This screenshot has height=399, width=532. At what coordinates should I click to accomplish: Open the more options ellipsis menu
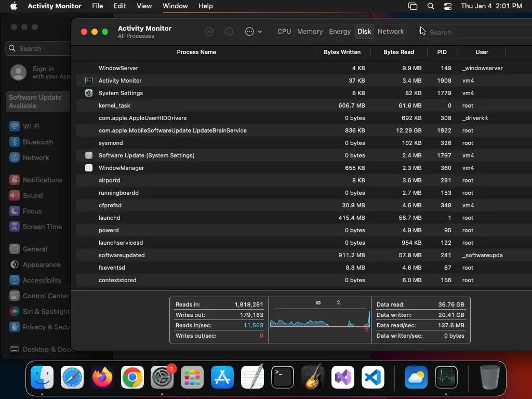click(253, 32)
